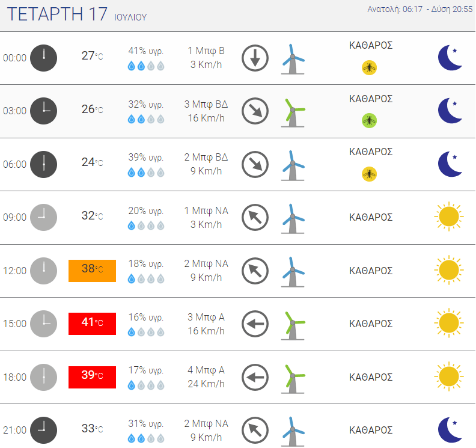Click the 4 Μπφ Α 24 Km/h wind text
This screenshot has width=476, height=448.
coord(206,377)
